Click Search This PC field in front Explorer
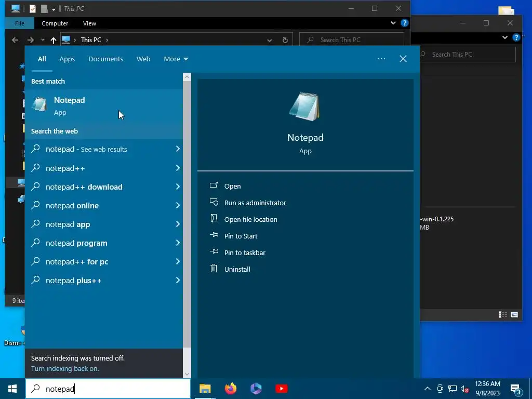The image size is (532, 399). (352, 40)
